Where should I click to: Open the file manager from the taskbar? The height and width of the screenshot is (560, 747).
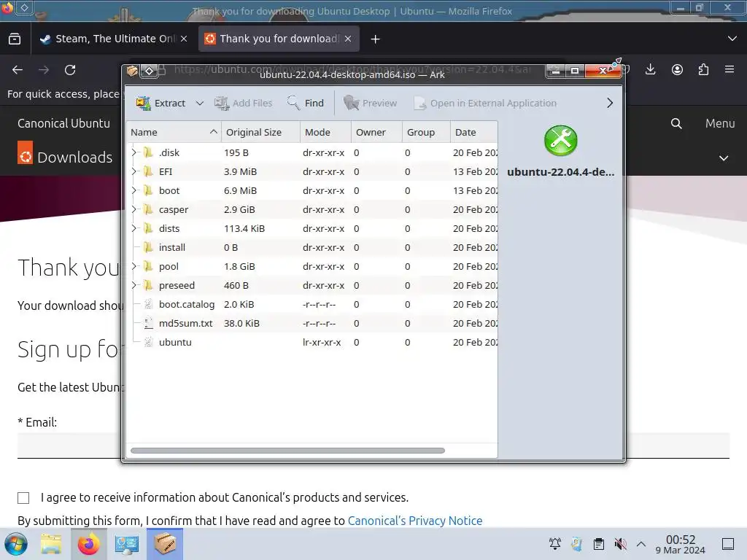pos(51,544)
